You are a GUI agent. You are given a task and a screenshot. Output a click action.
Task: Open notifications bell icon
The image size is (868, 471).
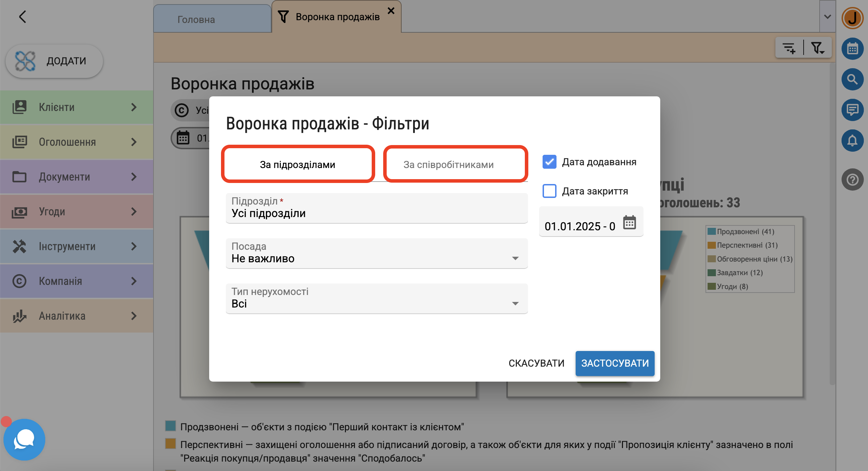tap(852, 141)
